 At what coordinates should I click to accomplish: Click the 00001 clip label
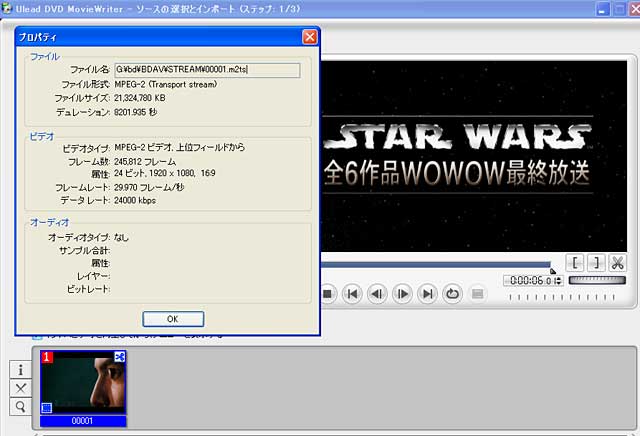pyautogui.click(x=82, y=421)
